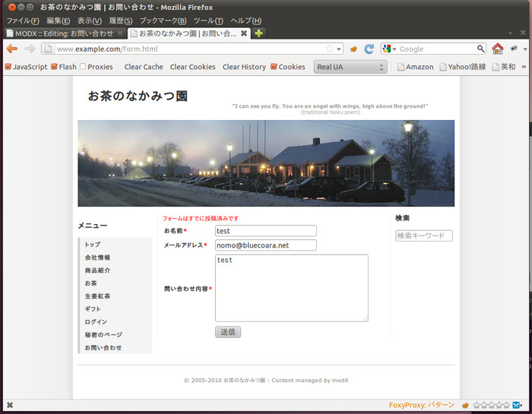Go back with the orange arrow
This screenshot has height=414, width=532.
pos(12,49)
